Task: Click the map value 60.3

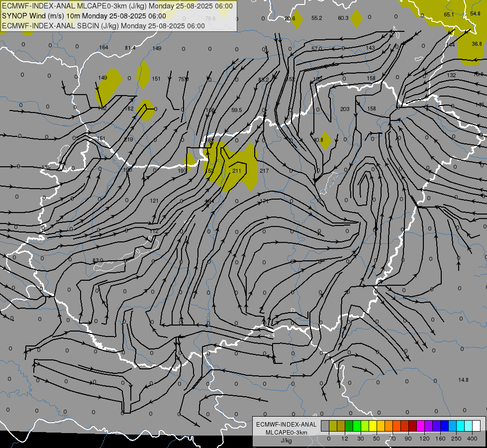Action: [343, 18]
